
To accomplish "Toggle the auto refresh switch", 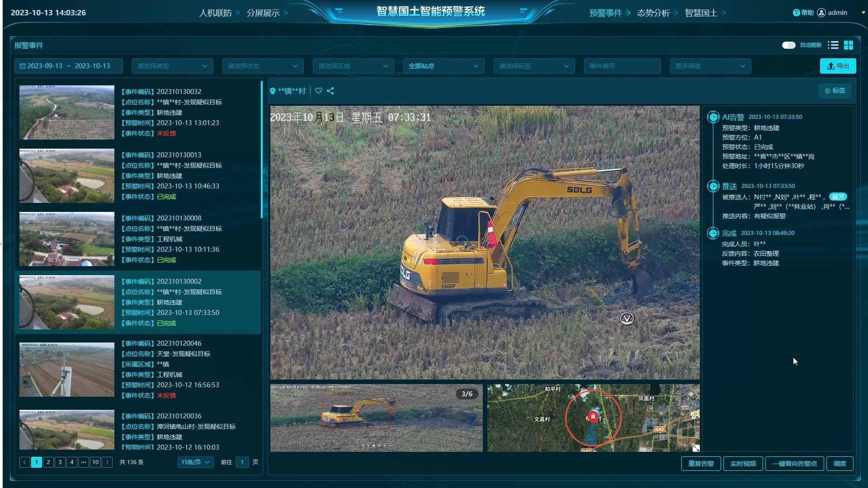I will (x=788, y=45).
